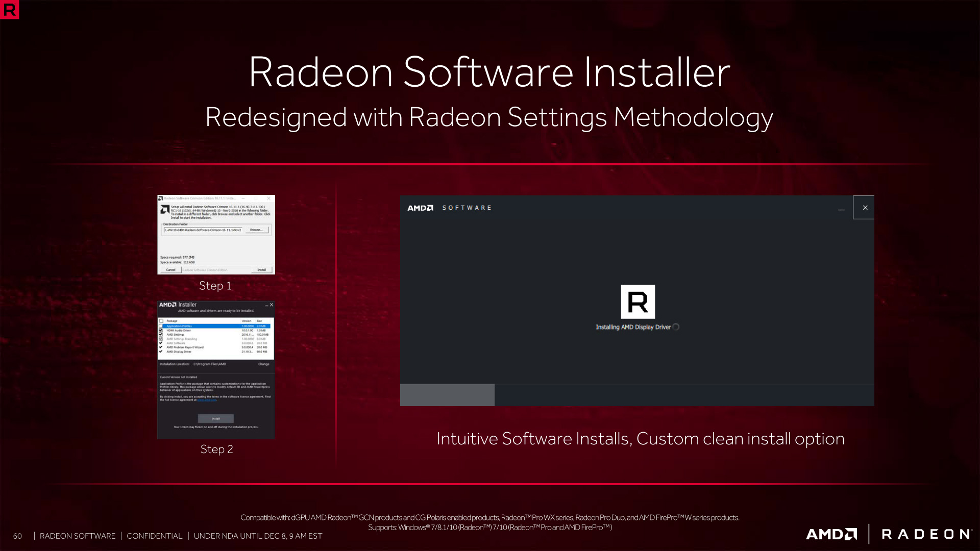Uncheck the HDMI Audio Driver checkbox
This screenshot has width=980, height=551.
[161, 330]
